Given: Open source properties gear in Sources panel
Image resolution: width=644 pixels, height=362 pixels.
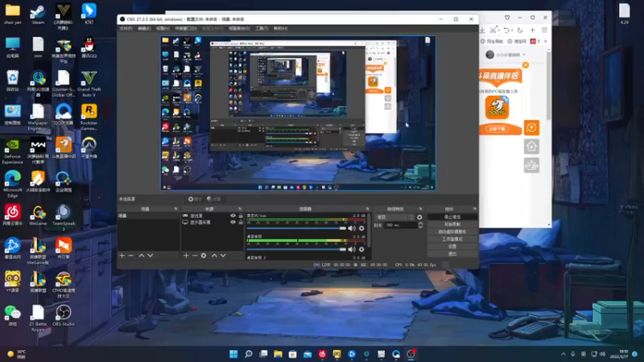Looking at the screenshot, I should (204, 255).
